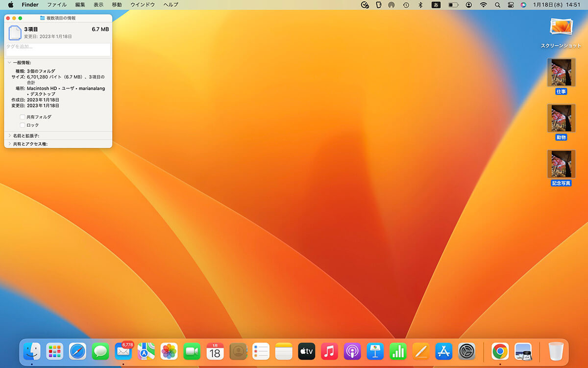Open the Japanese input source menu
Screen dimensions: 588x368
pyautogui.click(x=436, y=5)
